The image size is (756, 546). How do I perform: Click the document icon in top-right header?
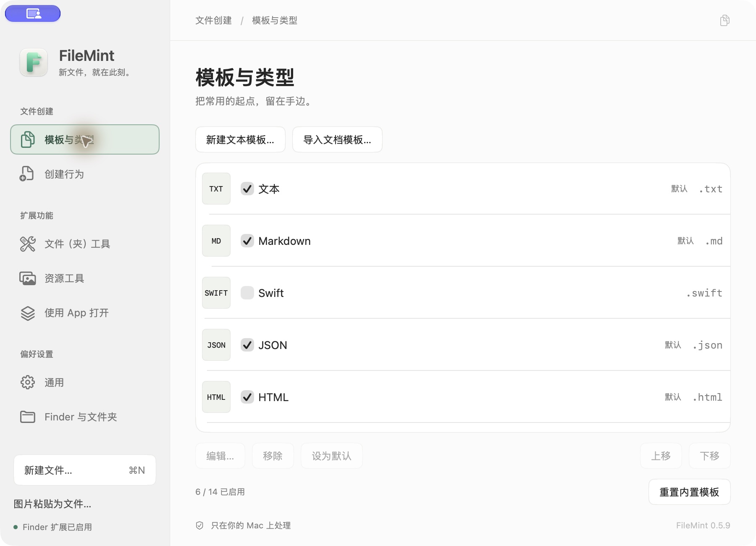pos(724,20)
